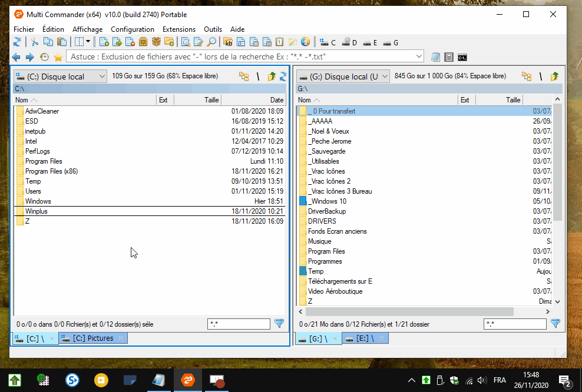This screenshot has height=392, width=582.
Task: Click the folder tree icon in left panel
Action: point(244,77)
